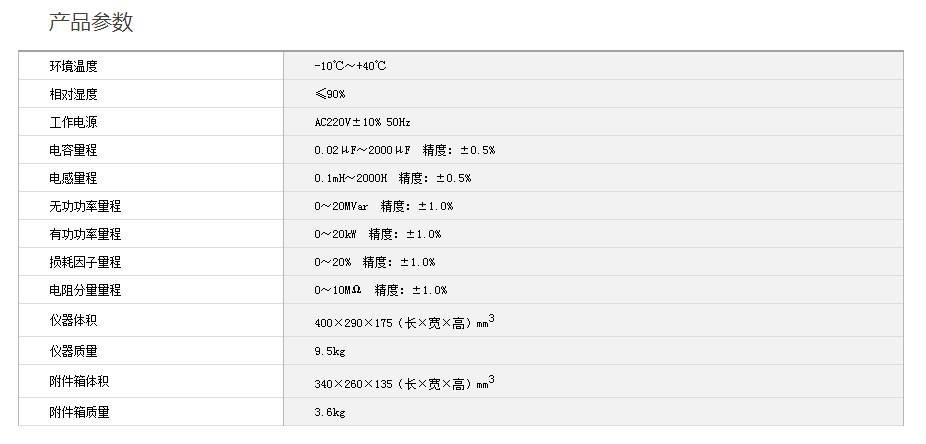
Task: Select the 有功功率量程 label
Action: [86, 234]
